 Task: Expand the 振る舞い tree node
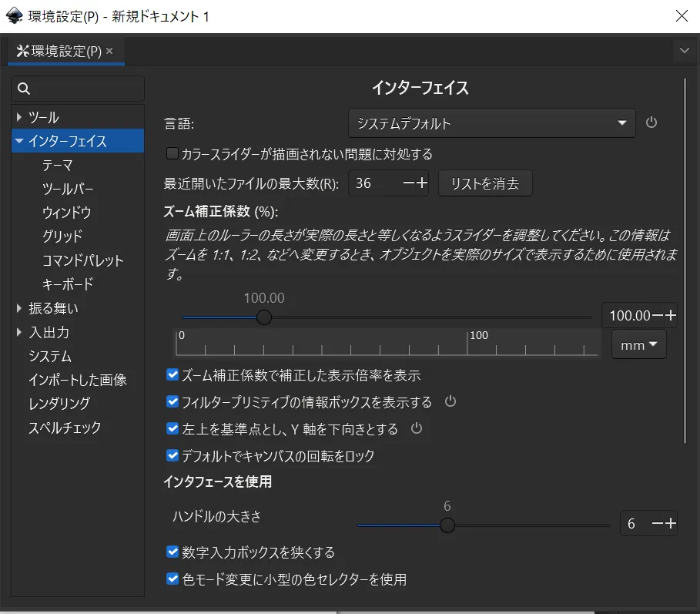[x=18, y=308]
